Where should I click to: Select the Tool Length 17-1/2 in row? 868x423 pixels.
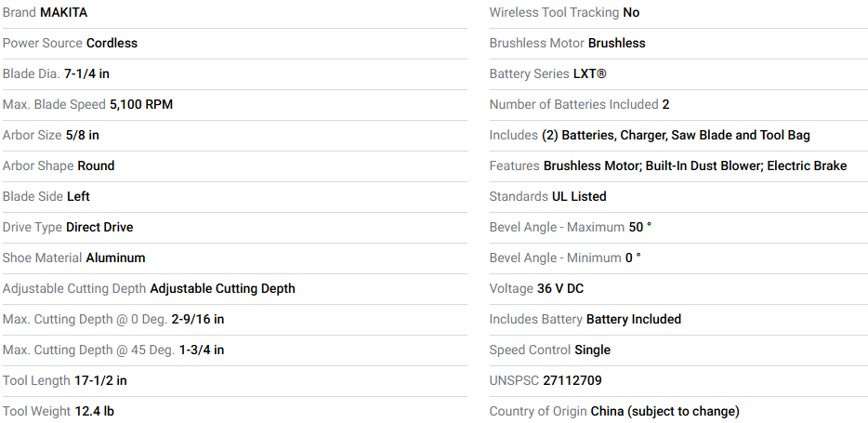[x=234, y=380]
